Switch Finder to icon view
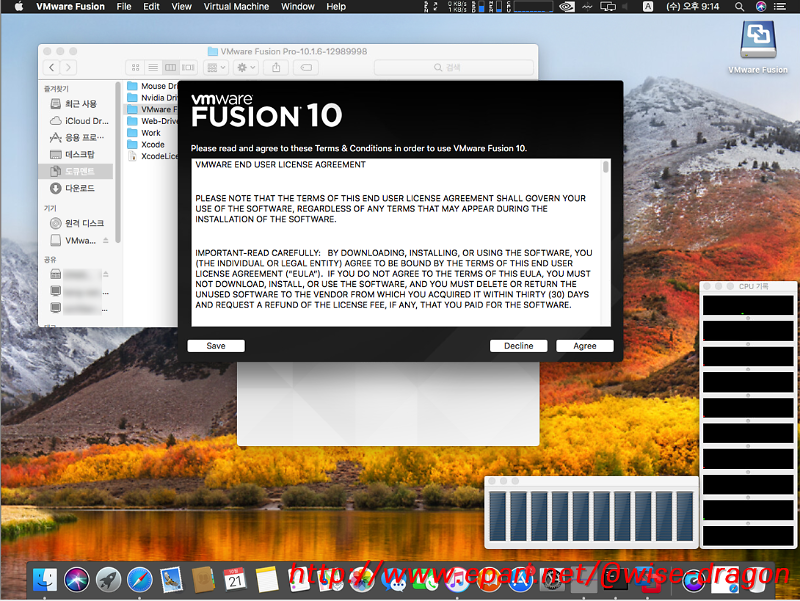Screen dimensions: 800x601 click(135, 67)
